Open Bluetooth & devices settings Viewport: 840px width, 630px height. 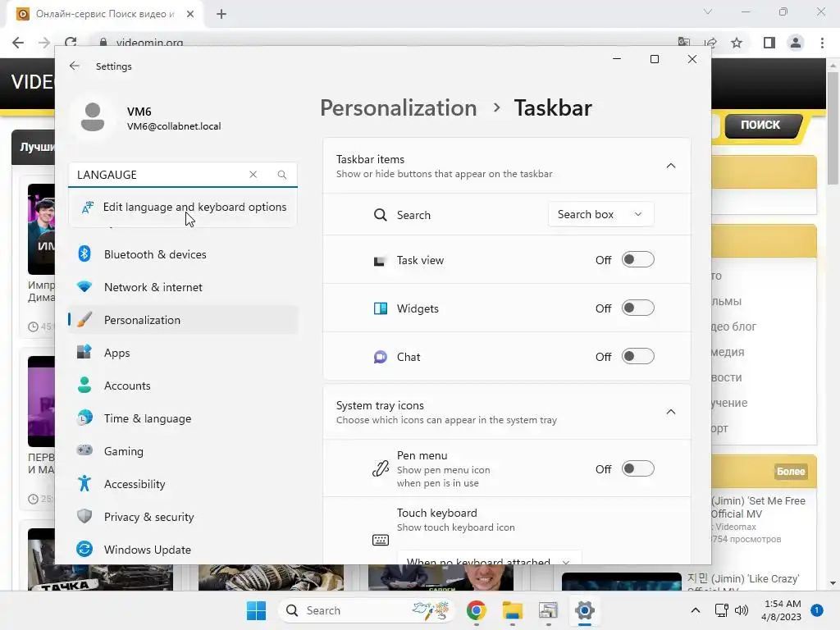click(183, 254)
